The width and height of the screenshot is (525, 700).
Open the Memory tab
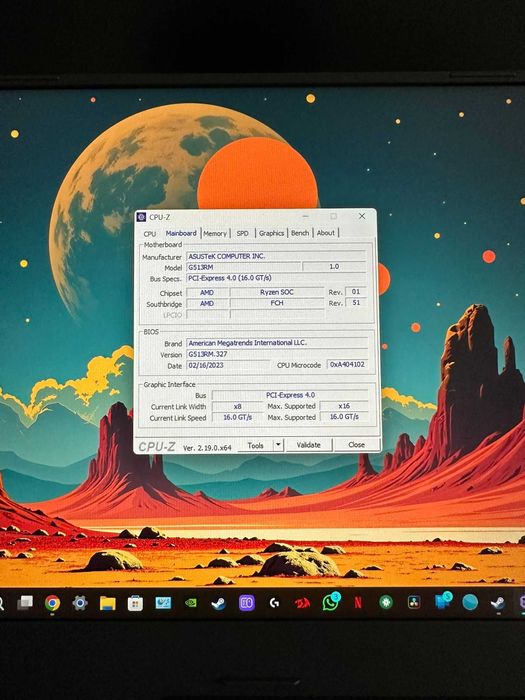pos(215,233)
